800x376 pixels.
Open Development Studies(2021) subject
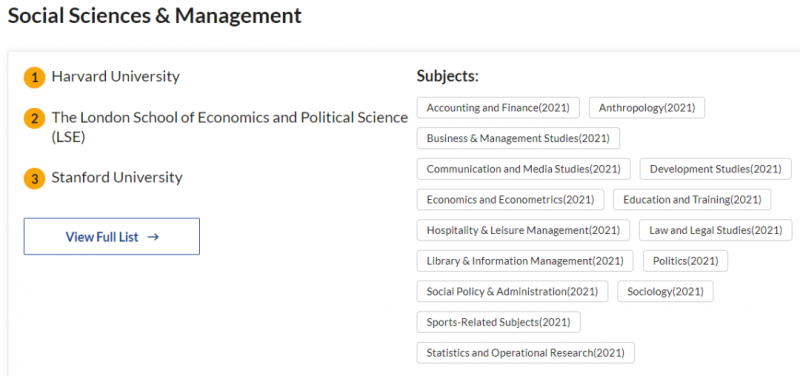point(716,169)
